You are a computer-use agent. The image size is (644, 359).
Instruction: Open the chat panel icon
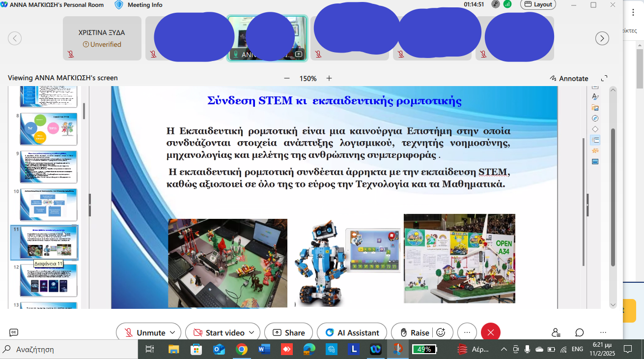(x=580, y=332)
